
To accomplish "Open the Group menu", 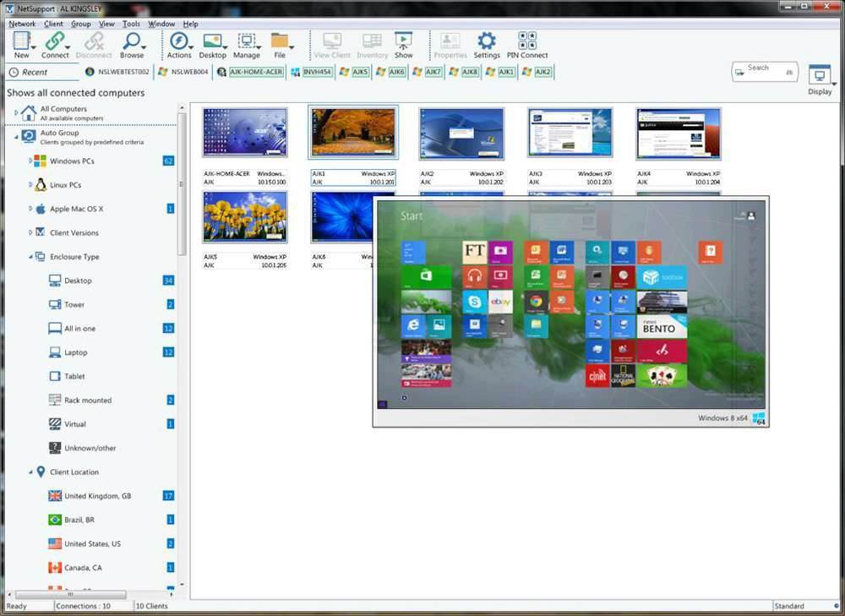I will 81,24.
